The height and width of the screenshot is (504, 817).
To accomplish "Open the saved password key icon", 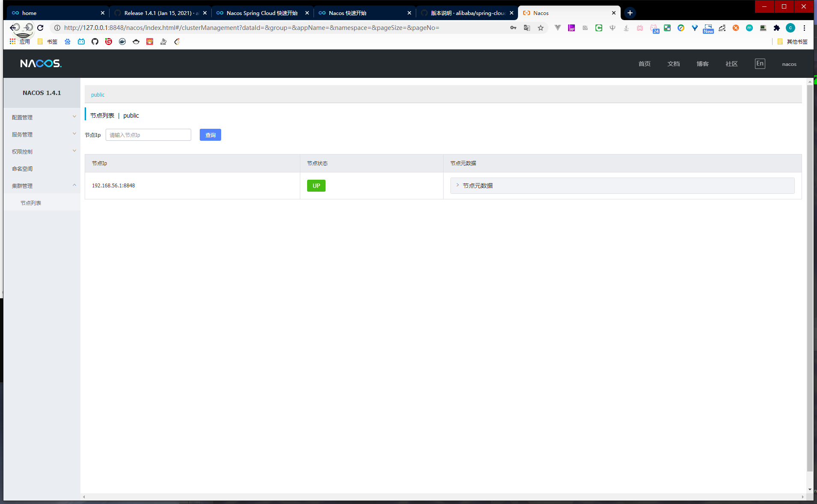I will click(x=513, y=28).
